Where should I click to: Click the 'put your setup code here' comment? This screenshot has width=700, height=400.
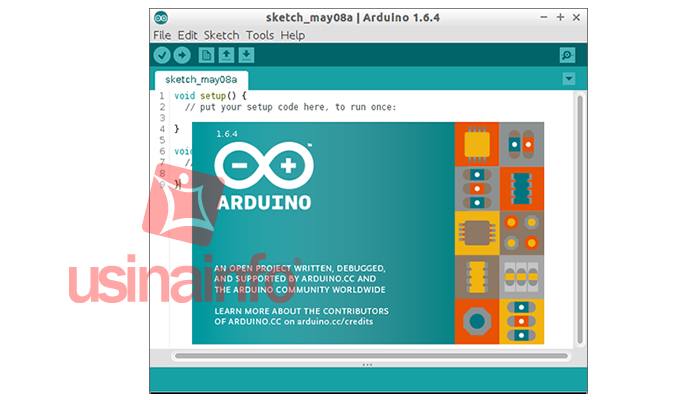click(290, 107)
